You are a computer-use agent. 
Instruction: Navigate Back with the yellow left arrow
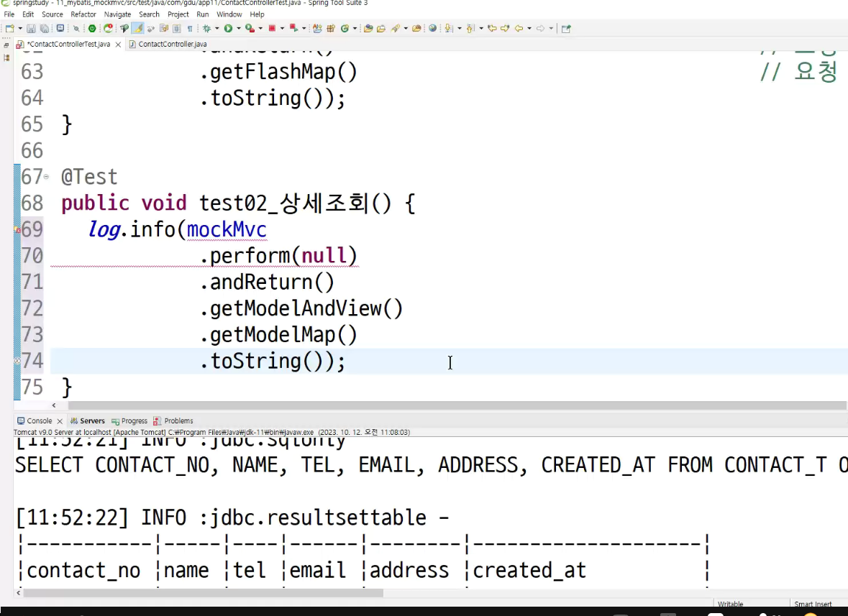pos(519,29)
